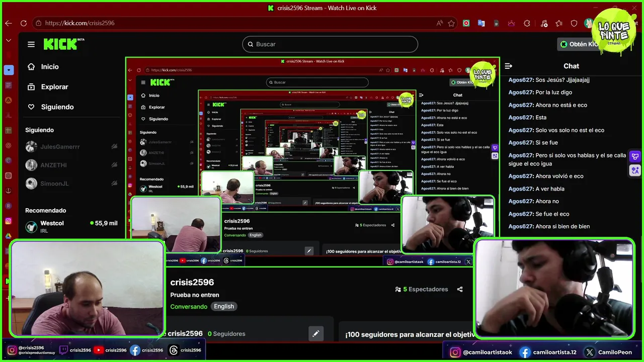
Task: Go back with the browser back arrow
Action: [9, 23]
